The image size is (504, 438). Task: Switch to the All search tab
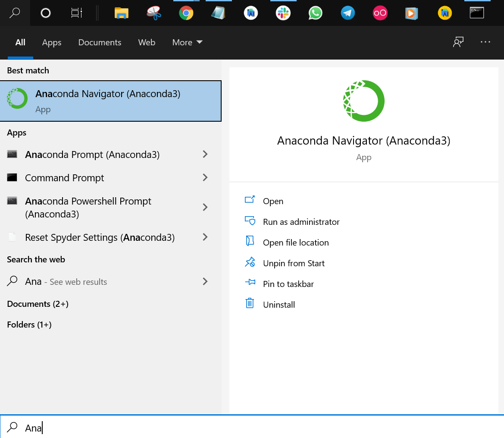click(x=20, y=42)
